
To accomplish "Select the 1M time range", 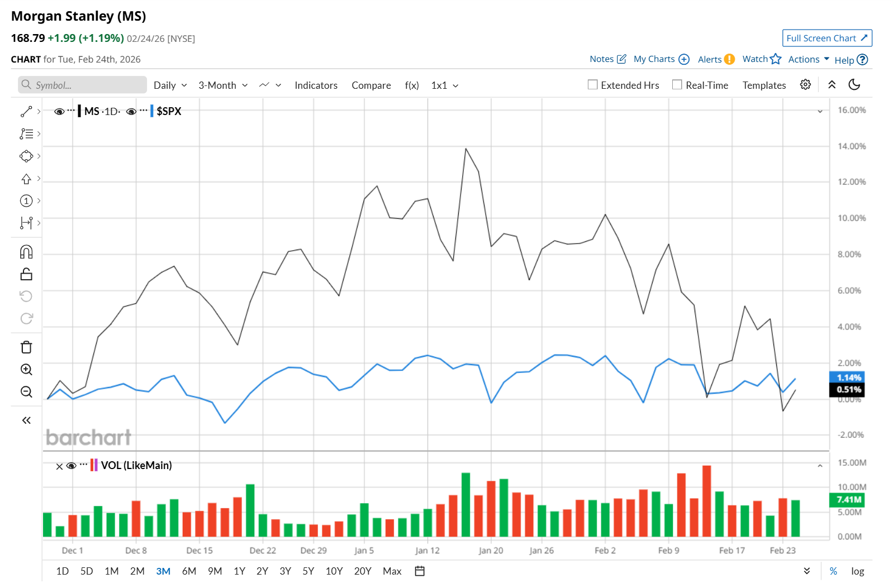I will point(112,571).
